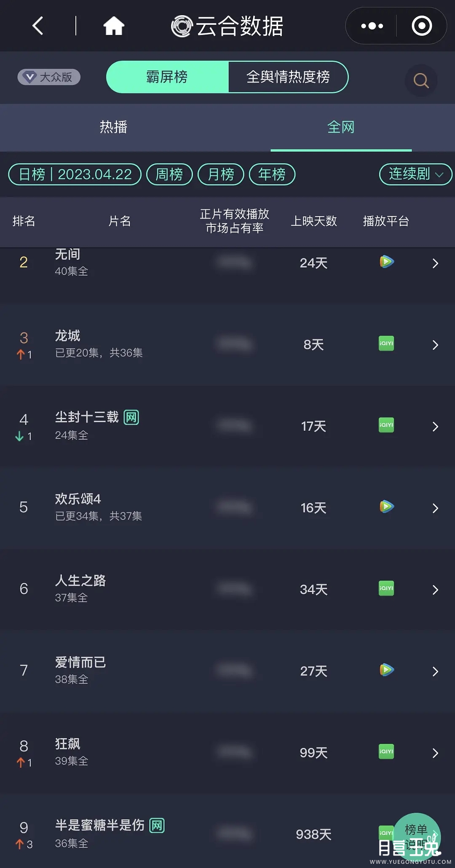The height and width of the screenshot is (868, 455).
Task: Open 日榜 date picker 2023.04.22
Action: click(x=75, y=174)
